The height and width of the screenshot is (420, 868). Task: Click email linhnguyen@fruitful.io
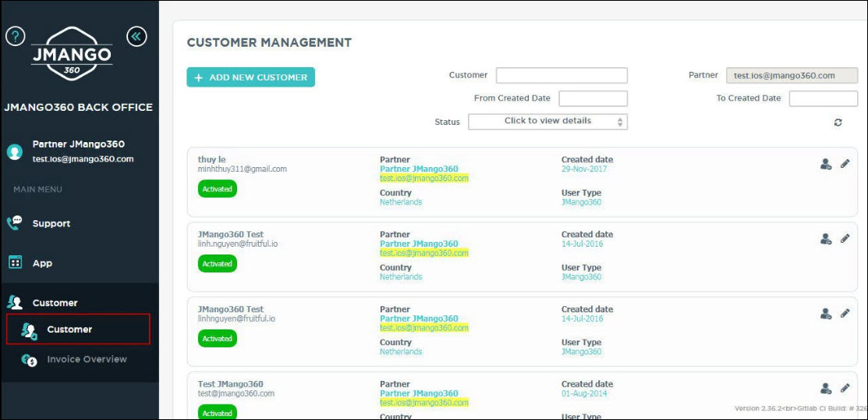tap(237, 319)
